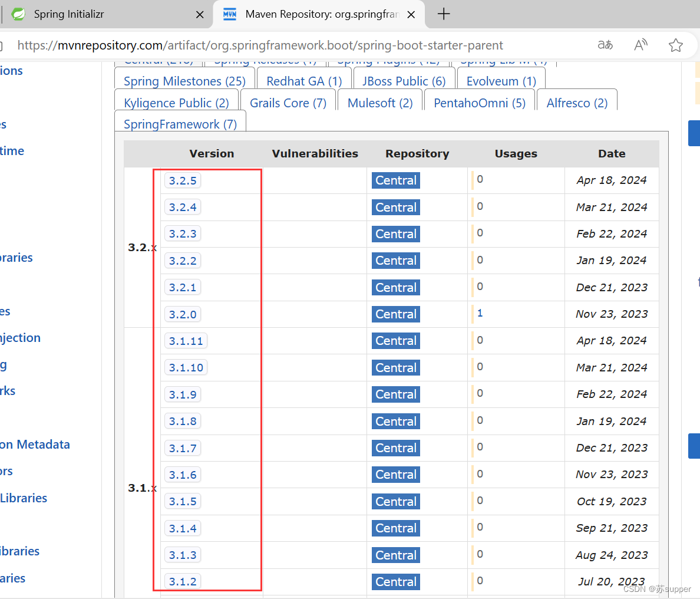Click the date Jul 20, 2023
Screen dimensions: 700x599
(611, 581)
